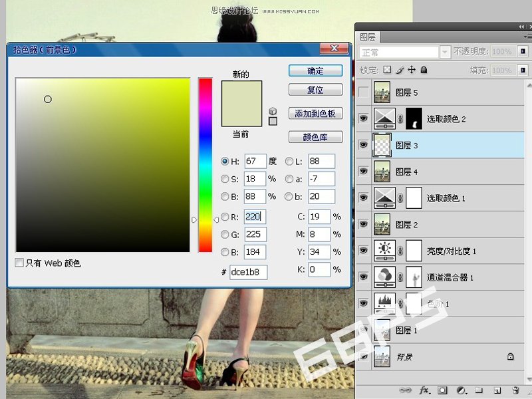The height and width of the screenshot is (399, 532).
Task: Click 选取颜色 2 adjustment layer icon
Action: (x=385, y=118)
